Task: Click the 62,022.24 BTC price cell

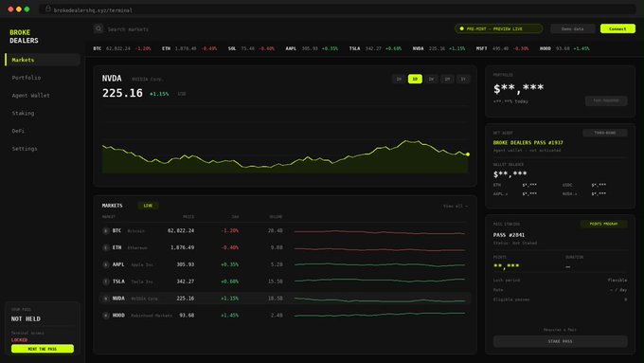Action: [x=181, y=231]
